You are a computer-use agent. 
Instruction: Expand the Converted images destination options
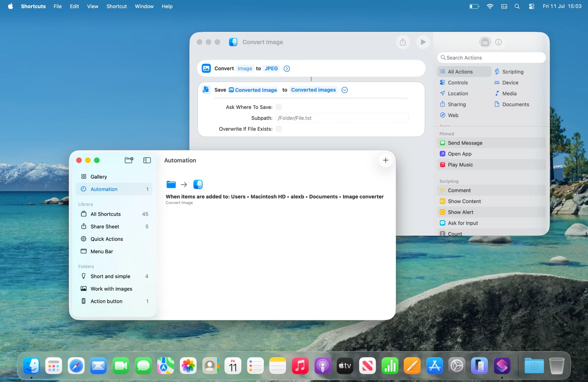(x=344, y=90)
